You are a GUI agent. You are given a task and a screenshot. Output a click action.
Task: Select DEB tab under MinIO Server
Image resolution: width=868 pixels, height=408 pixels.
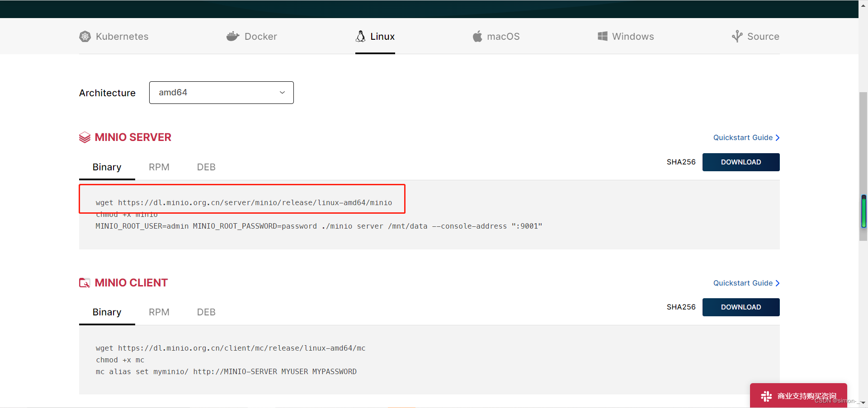tap(206, 167)
